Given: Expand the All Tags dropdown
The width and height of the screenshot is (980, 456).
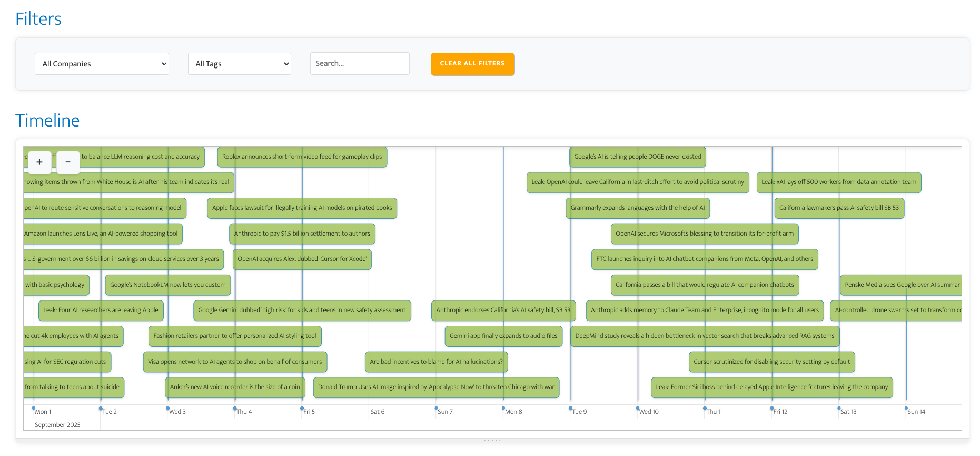Looking at the screenshot, I should [x=239, y=64].
